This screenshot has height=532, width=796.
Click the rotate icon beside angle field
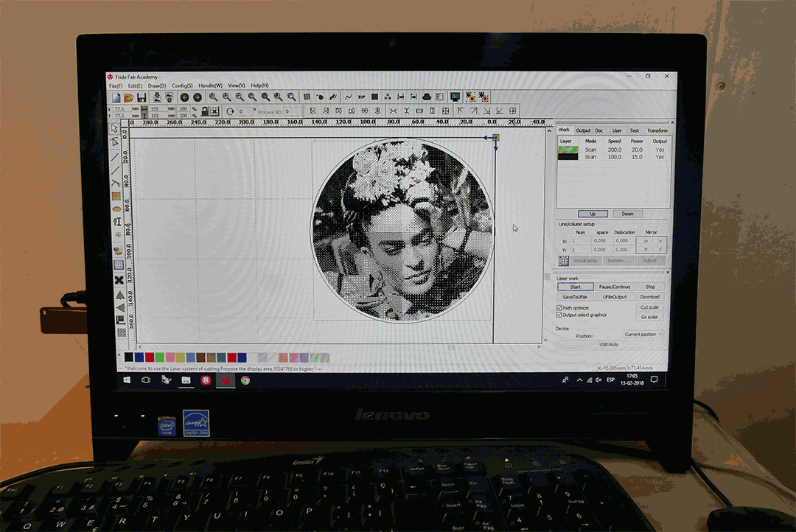click(x=230, y=111)
